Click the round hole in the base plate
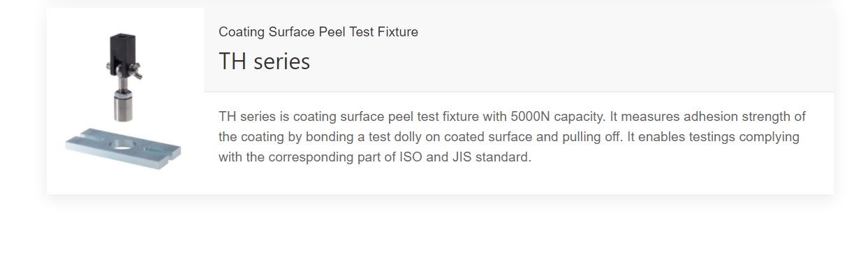The image size is (868, 260). click(124, 145)
